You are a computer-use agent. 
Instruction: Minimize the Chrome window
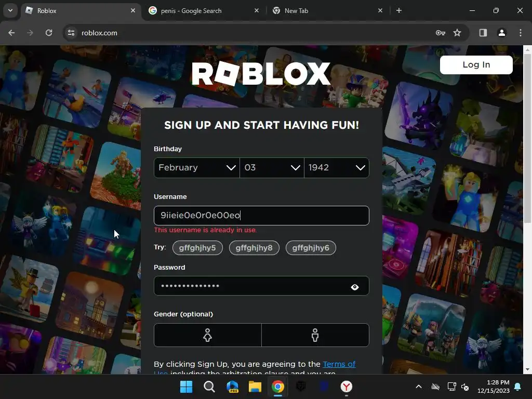pyautogui.click(x=472, y=10)
